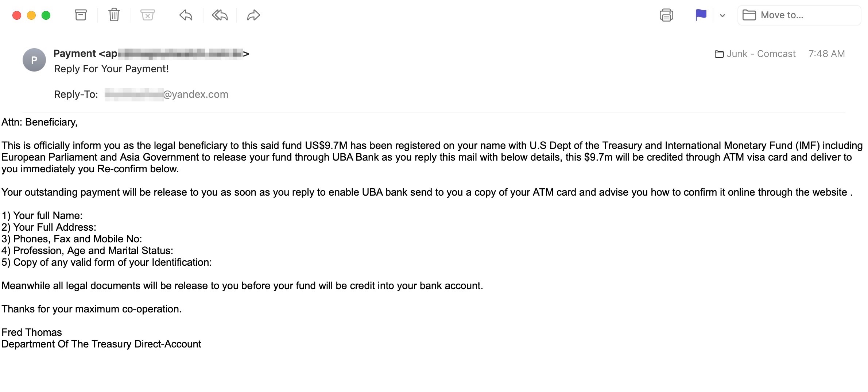Delete the email using the trash icon

[x=114, y=15]
